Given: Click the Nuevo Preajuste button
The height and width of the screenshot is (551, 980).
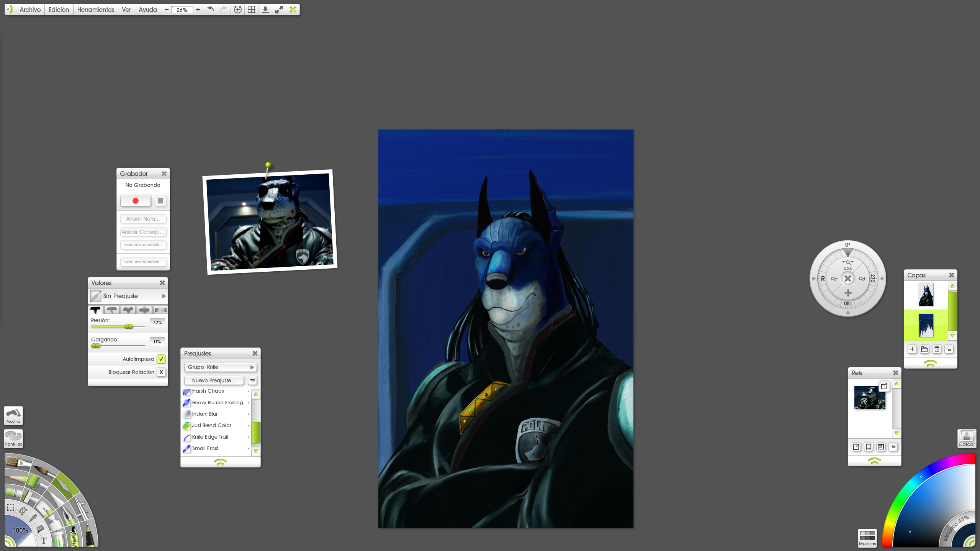Looking at the screenshot, I should (x=214, y=380).
